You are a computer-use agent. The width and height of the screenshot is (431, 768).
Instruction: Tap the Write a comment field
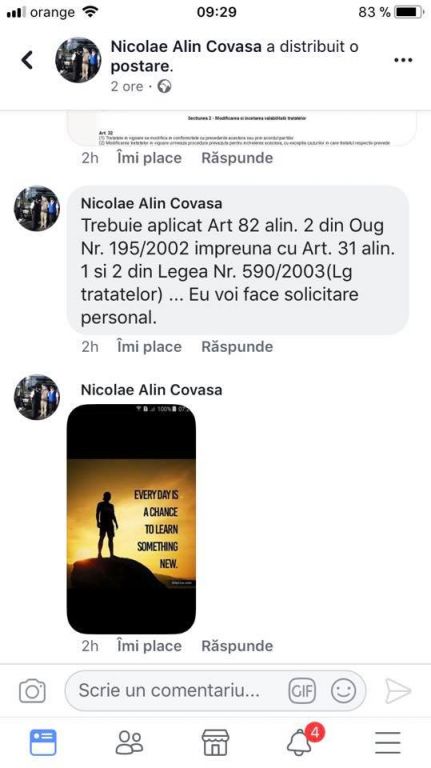(x=216, y=691)
